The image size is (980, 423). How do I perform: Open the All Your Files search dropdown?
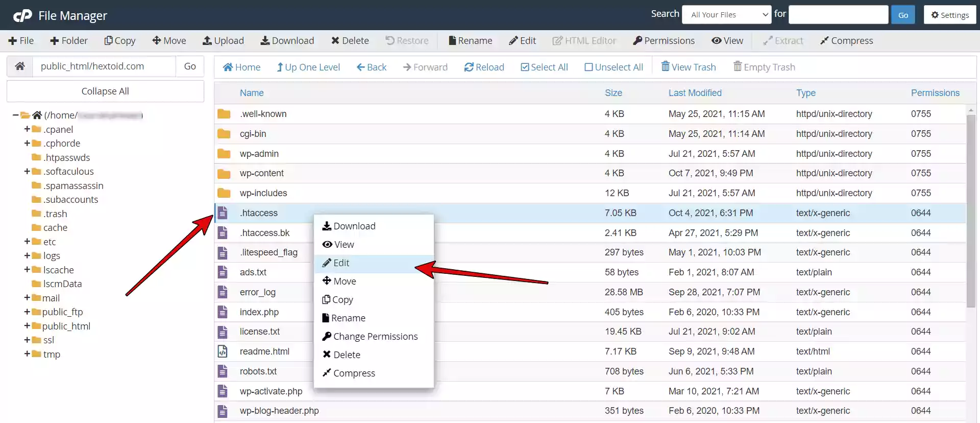click(x=727, y=15)
